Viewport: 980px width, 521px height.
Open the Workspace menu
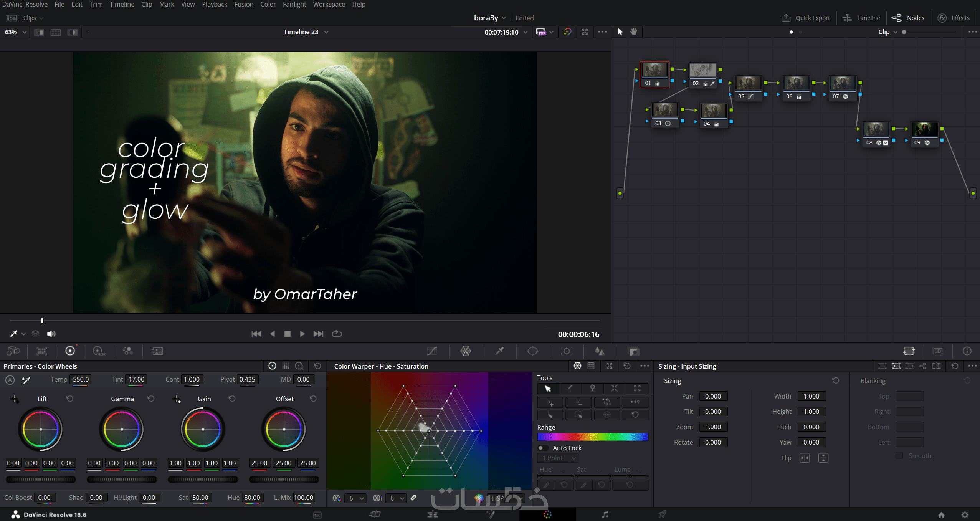329,4
